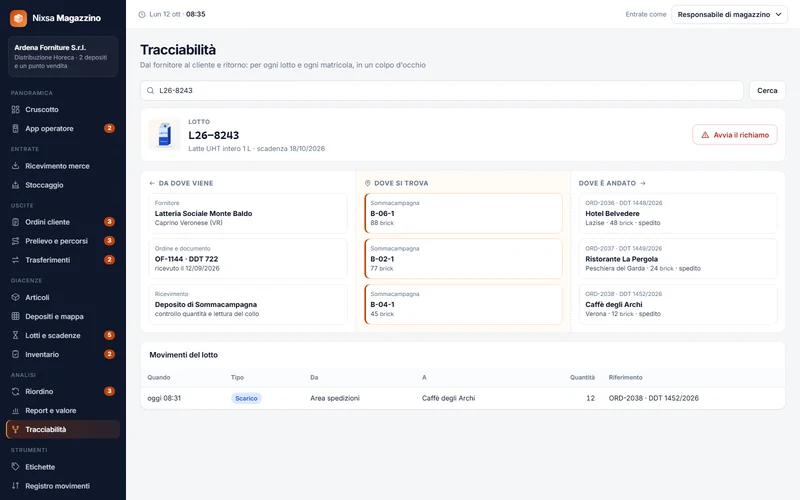This screenshot has height=500, width=800.
Task: Click the Quantità column header
Action: [582, 378]
